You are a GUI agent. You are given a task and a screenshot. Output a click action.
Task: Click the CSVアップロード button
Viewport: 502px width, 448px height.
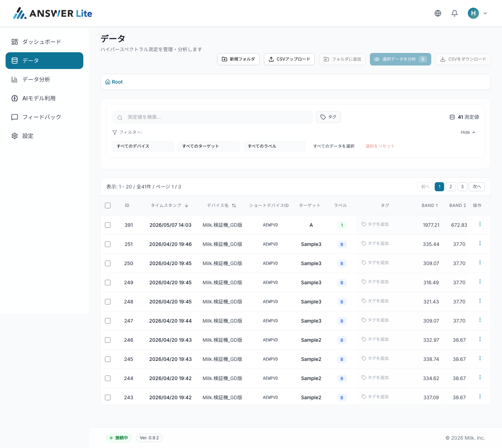tap(289, 59)
